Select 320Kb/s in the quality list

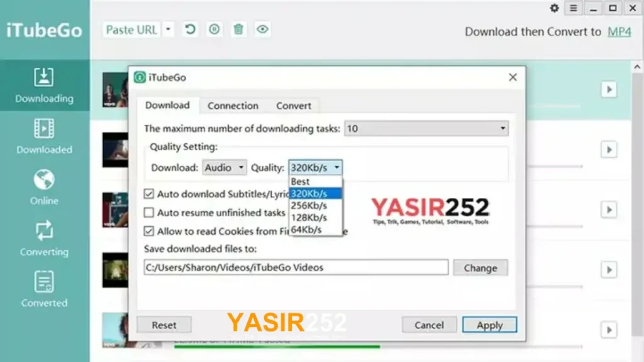(x=316, y=194)
